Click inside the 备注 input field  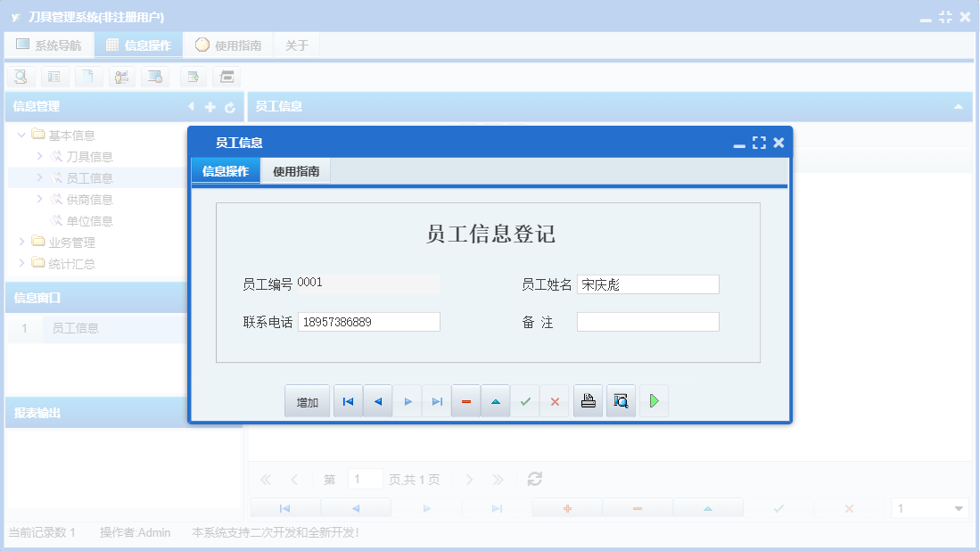tap(648, 321)
